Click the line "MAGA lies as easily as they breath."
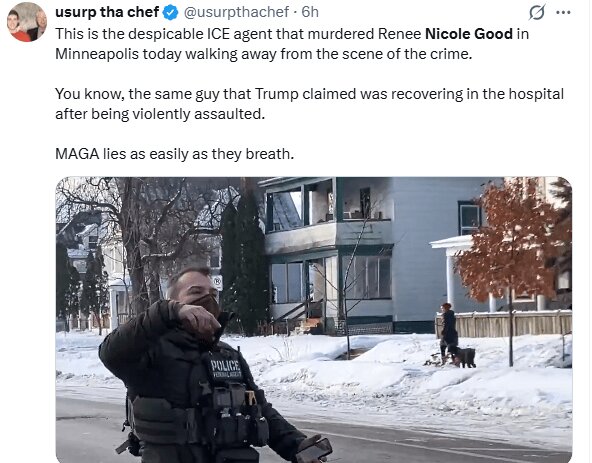Viewport: 592px width, 463px height. point(174,154)
